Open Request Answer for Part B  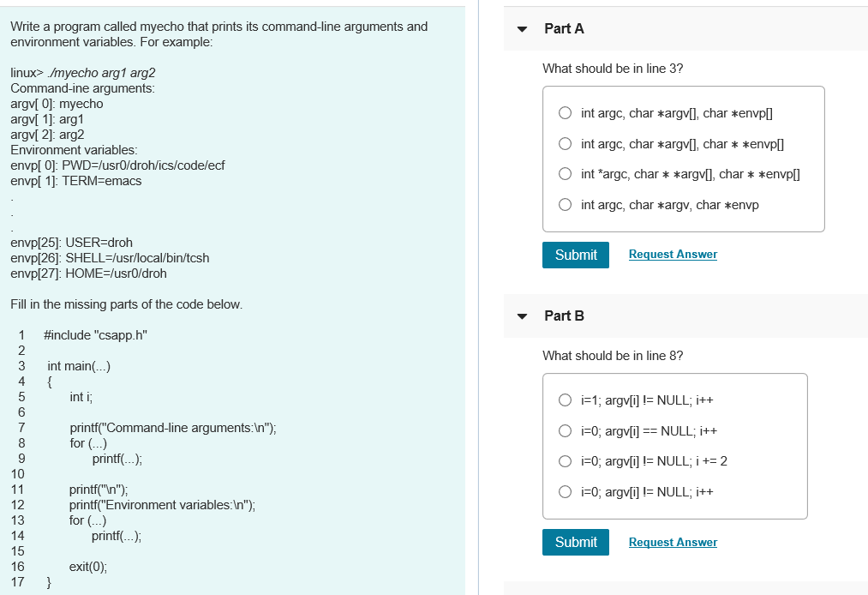(673, 541)
